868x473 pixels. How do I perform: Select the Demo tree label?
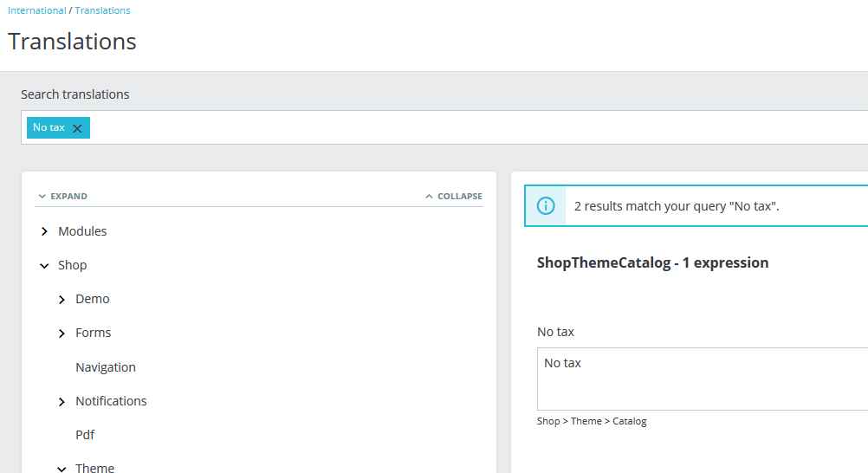click(x=93, y=299)
